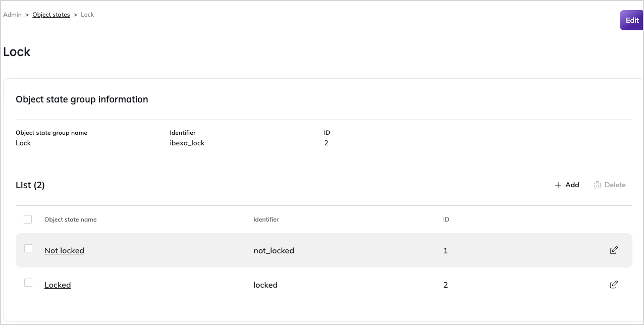Open the Locked object state link
The width and height of the screenshot is (644, 325).
click(58, 285)
